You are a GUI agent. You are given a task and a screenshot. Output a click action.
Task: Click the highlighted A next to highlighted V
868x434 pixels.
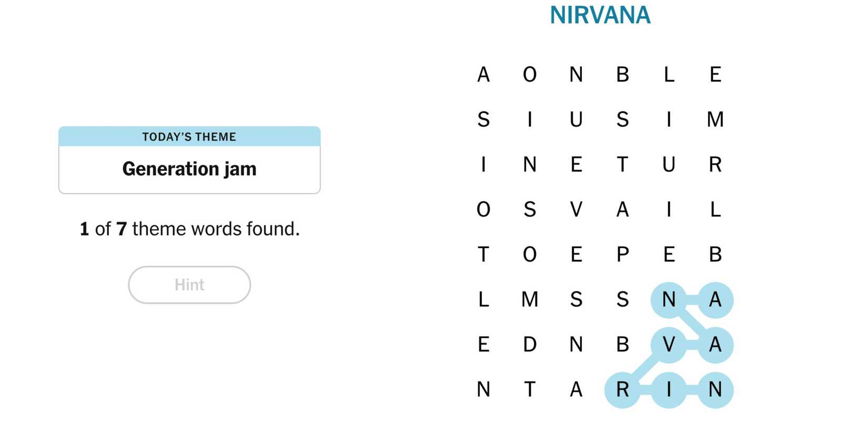point(715,345)
